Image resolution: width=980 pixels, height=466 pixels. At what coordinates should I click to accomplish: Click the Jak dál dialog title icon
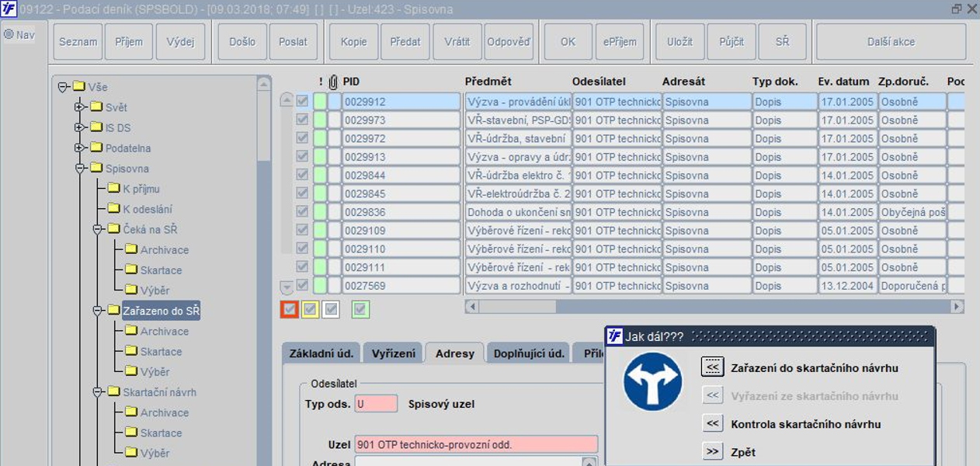615,336
